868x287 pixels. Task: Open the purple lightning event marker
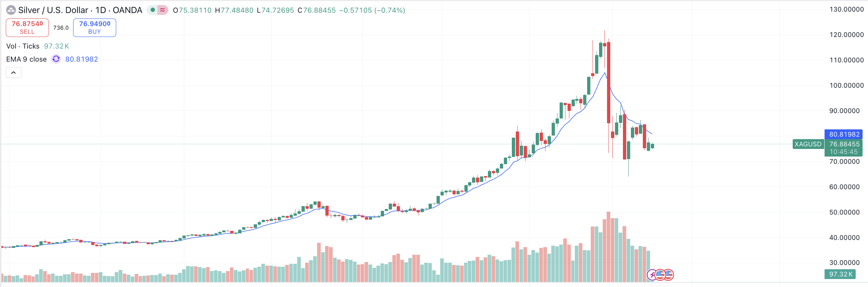pyautogui.click(x=652, y=275)
